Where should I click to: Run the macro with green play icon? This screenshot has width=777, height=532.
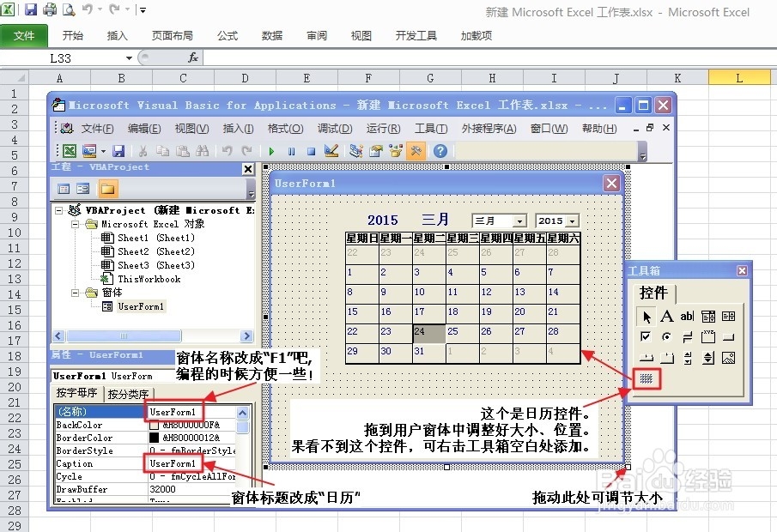[x=271, y=151]
